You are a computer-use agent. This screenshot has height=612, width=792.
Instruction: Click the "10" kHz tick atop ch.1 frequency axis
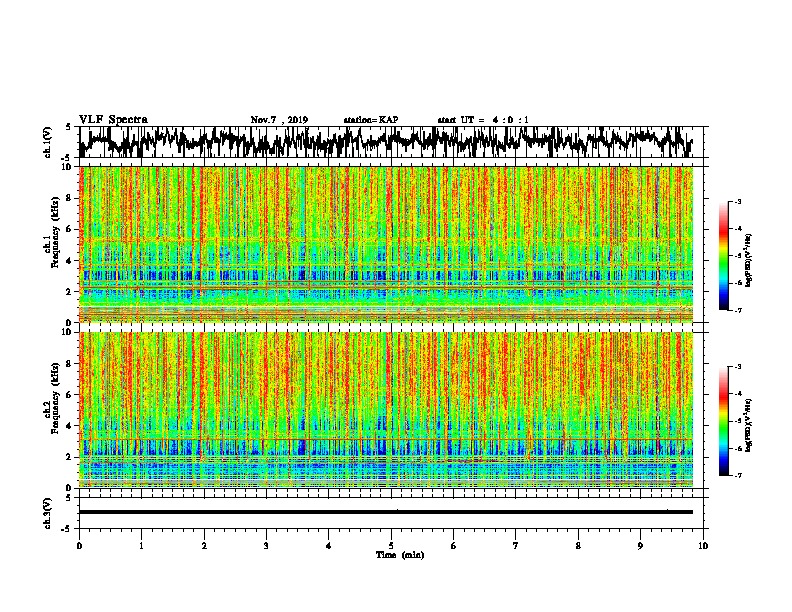pyautogui.click(x=67, y=167)
